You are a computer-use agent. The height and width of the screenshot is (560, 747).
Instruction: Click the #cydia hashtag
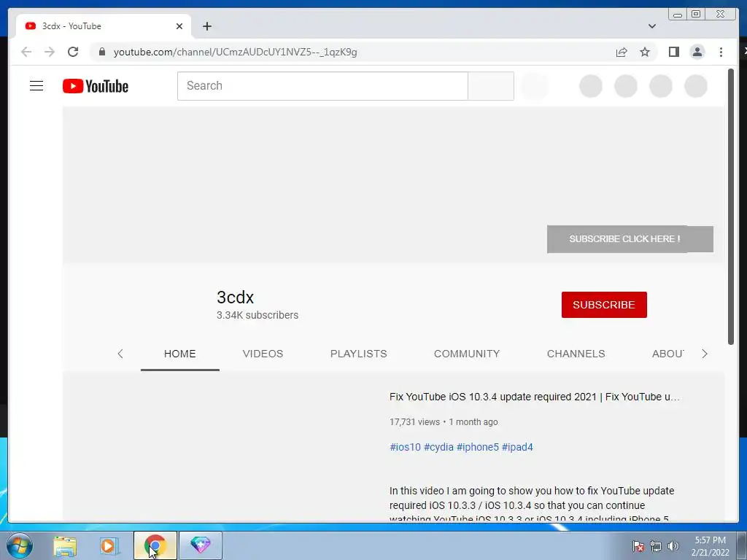pyautogui.click(x=438, y=447)
